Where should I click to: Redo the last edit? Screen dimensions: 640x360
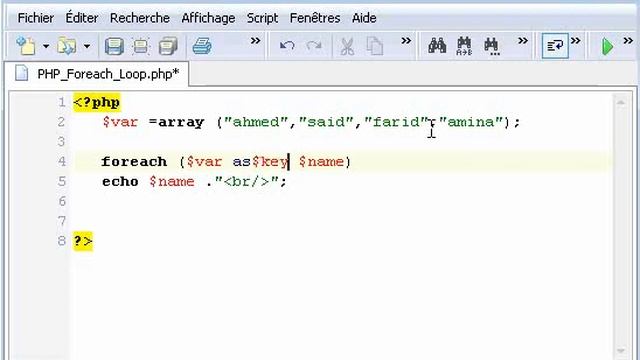coord(314,46)
